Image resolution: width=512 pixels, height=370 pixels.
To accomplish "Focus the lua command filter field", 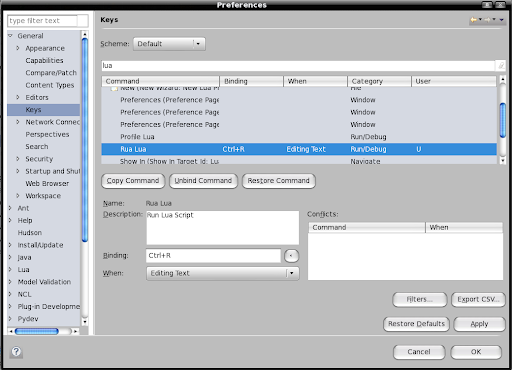I will tap(298, 65).
